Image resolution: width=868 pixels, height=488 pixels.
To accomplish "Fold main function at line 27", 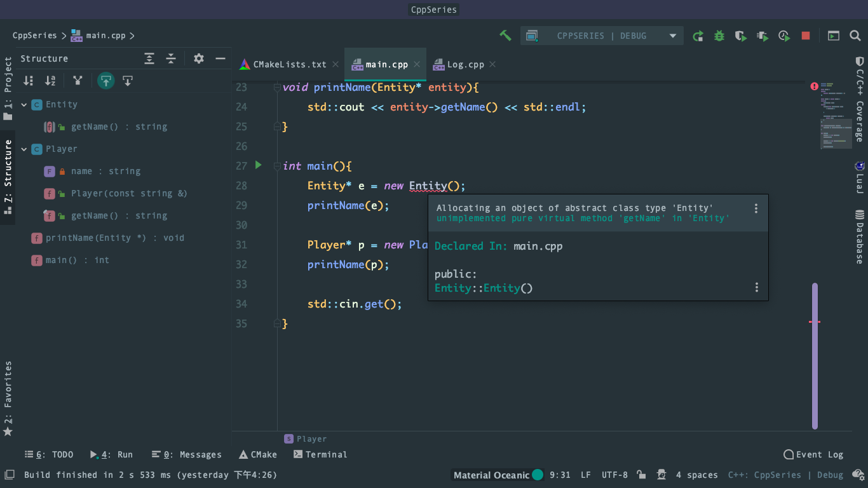I will coord(277,166).
